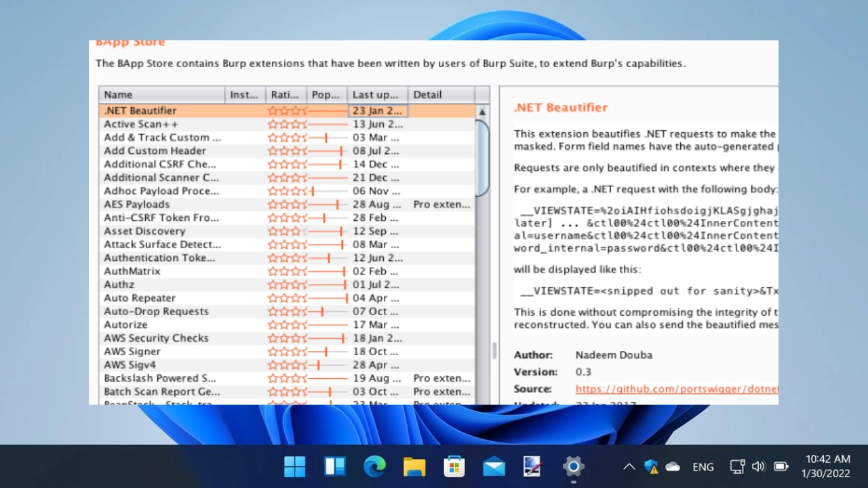Click the popularity bar of AES Payloads
Image resolution: width=868 pixels, height=488 pixels.
tap(328, 204)
